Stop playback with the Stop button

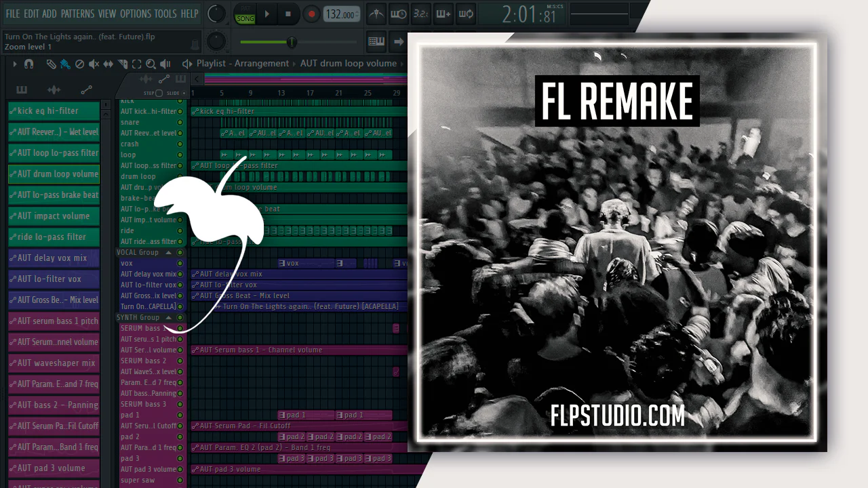point(288,14)
